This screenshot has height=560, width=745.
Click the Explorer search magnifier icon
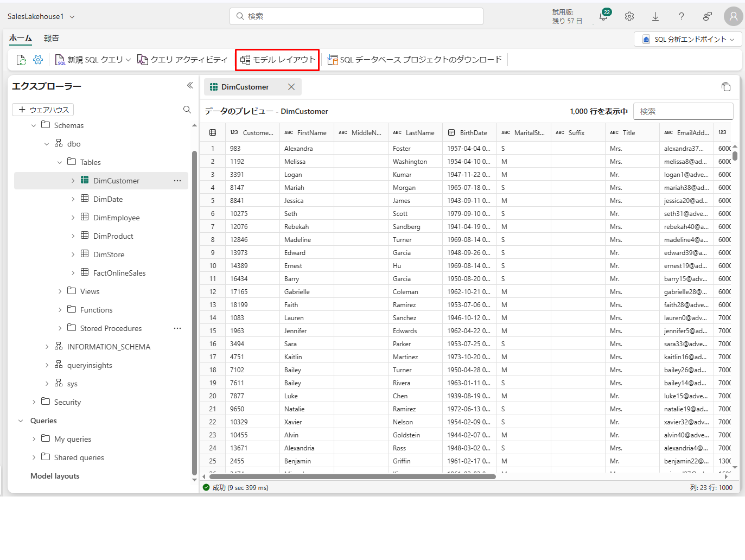click(x=187, y=110)
